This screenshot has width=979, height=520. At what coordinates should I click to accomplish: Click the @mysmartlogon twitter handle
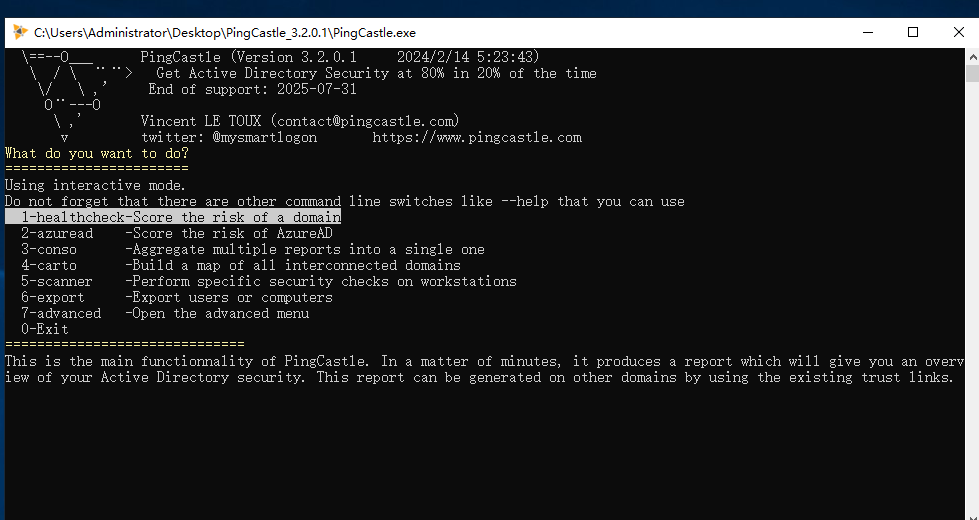[x=264, y=137]
